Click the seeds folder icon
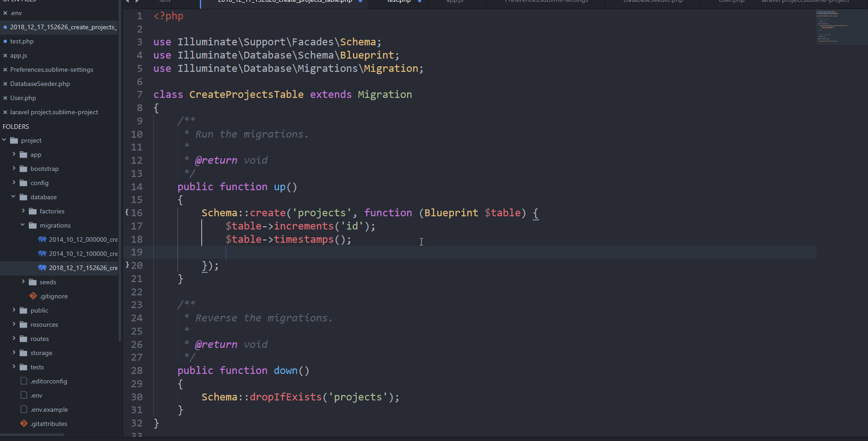This screenshot has width=868, height=441. [x=33, y=282]
